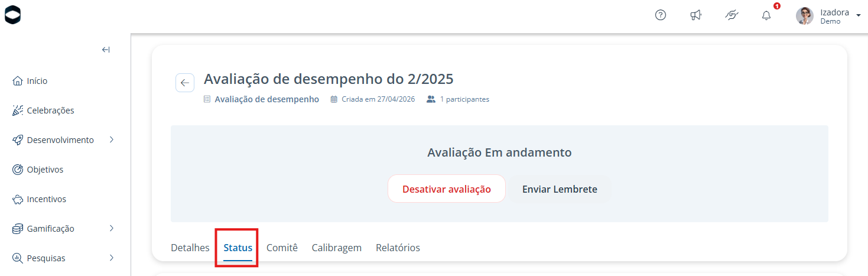Click the Desativar avaliação button
The width and height of the screenshot is (868, 276).
click(447, 189)
